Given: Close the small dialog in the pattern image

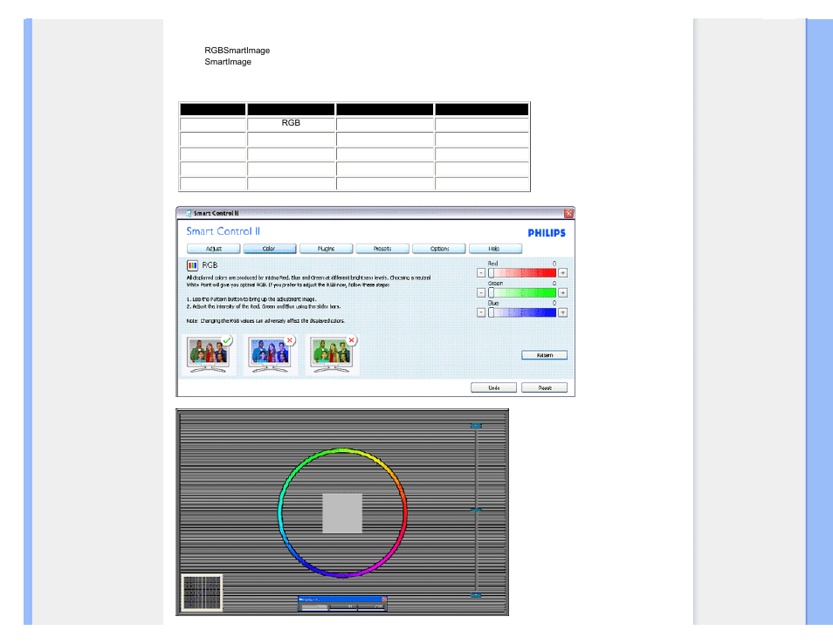Looking at the screenshot, I should coord(383,599).
